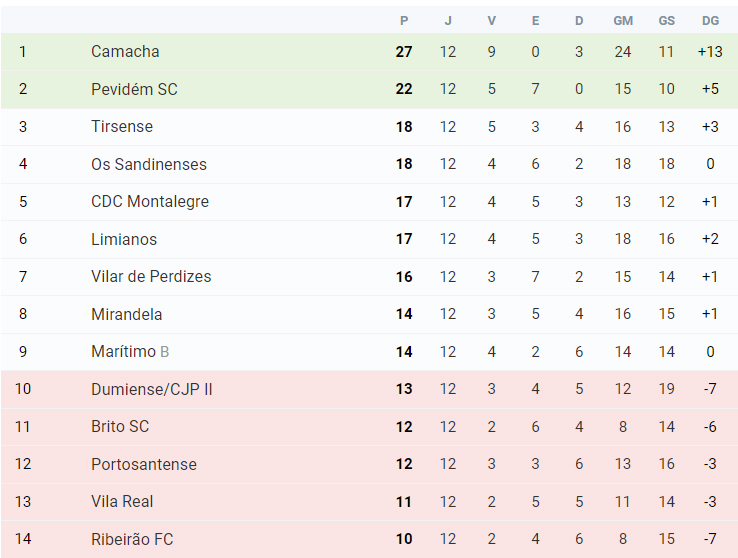738x558 pixels.
Task: Open the Marítimo B team link
Action: (x=130, y=351)
